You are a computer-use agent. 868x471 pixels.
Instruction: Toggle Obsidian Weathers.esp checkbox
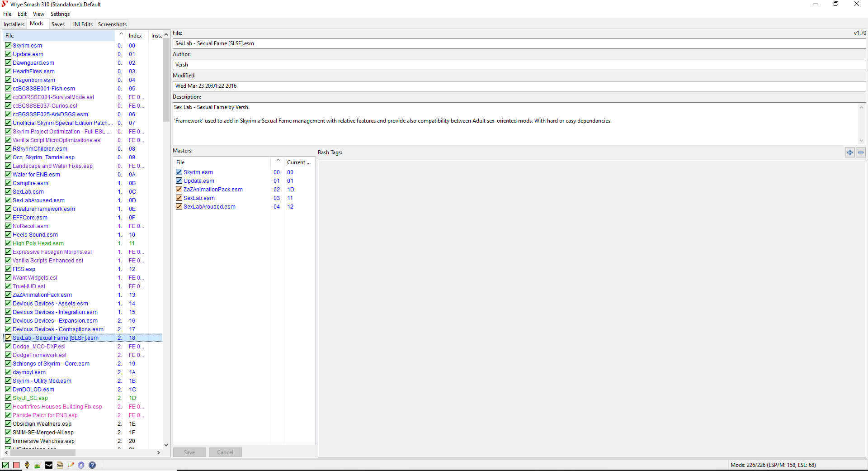click(8, 423)
